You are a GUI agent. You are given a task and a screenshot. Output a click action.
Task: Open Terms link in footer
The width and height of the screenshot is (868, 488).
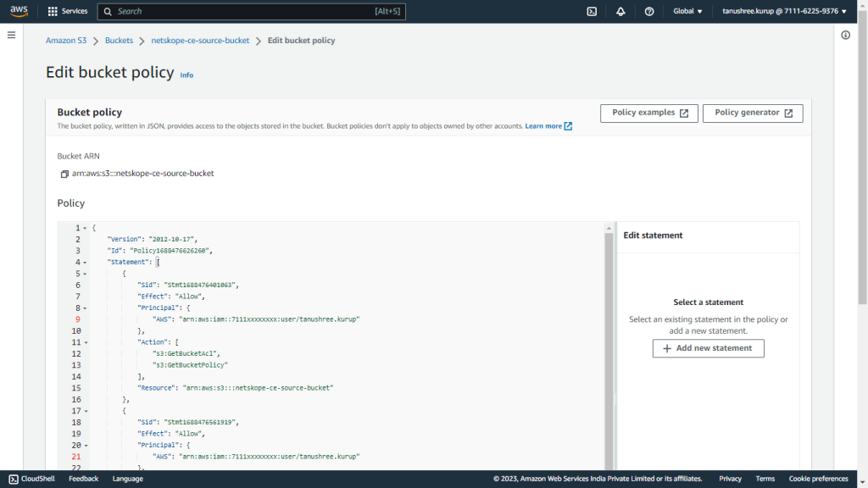tap(765, 480)
